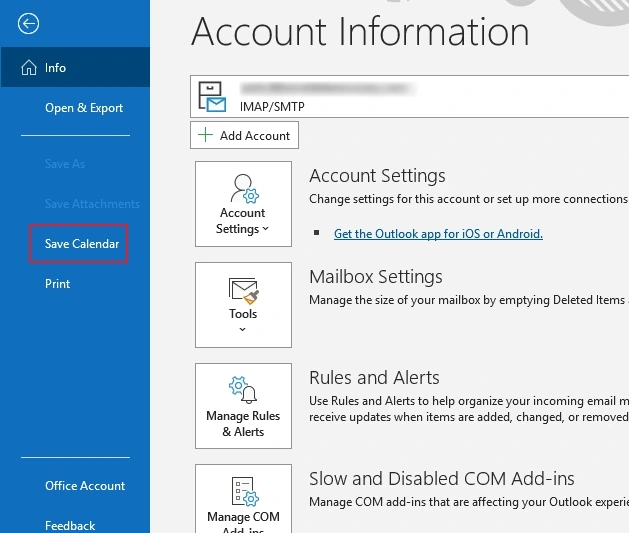Screen dimensions: 629x533
Task: Click the home icon beside Info
Action: (28, 68)
